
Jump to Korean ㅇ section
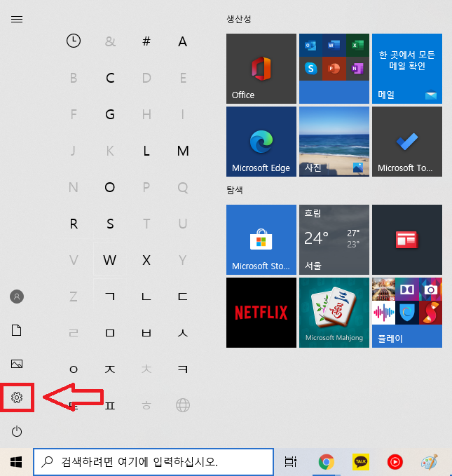coord(74,369)
